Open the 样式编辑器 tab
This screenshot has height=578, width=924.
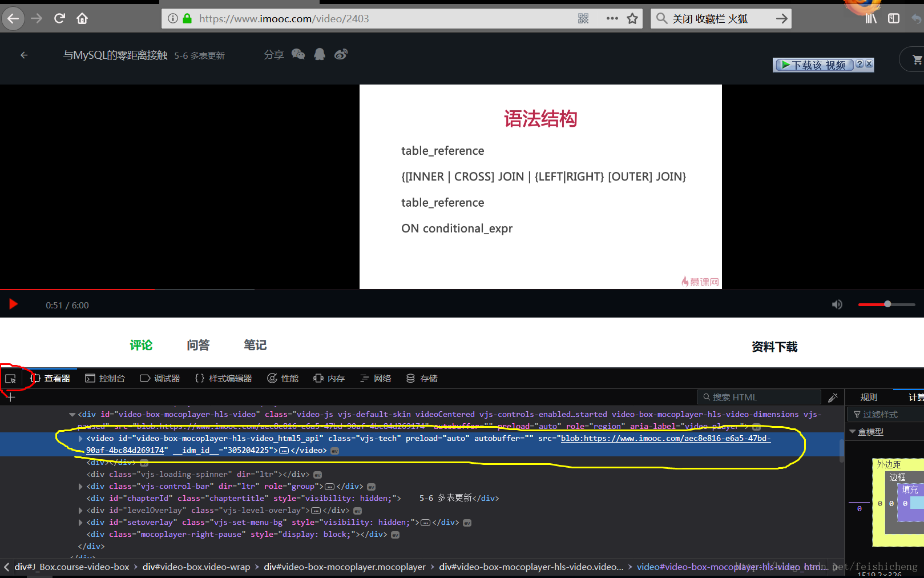223,378
